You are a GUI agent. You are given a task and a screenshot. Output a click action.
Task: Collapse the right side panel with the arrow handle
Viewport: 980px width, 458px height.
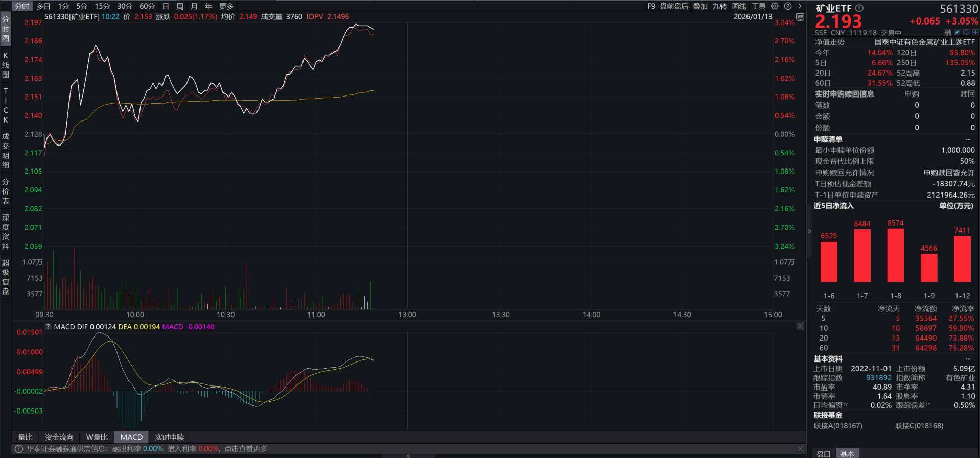pyautogui.click(x=809, y=231)
